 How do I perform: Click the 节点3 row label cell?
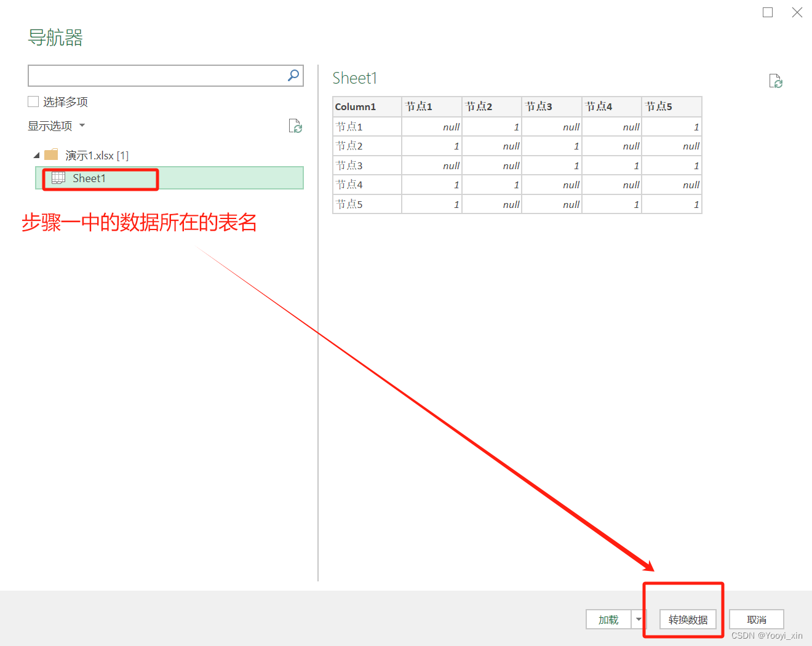pos(367,165)
